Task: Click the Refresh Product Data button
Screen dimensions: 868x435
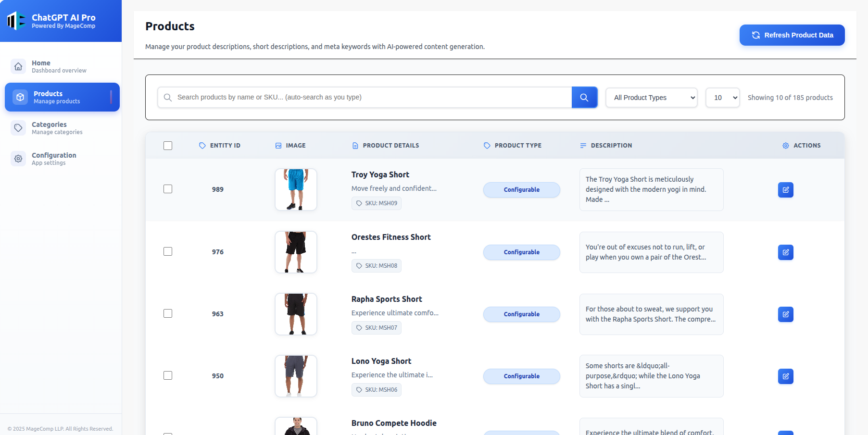Action: point(792,35)
